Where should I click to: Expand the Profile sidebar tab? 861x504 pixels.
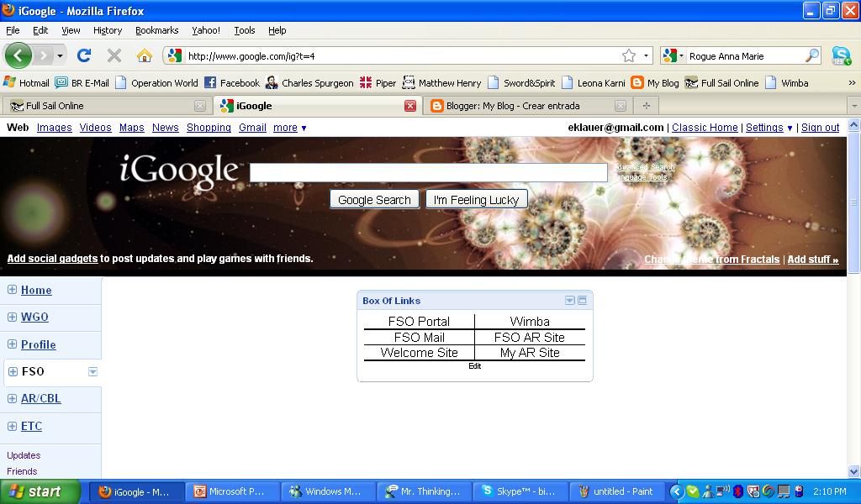pyautogui.click(x=12, y=344)
